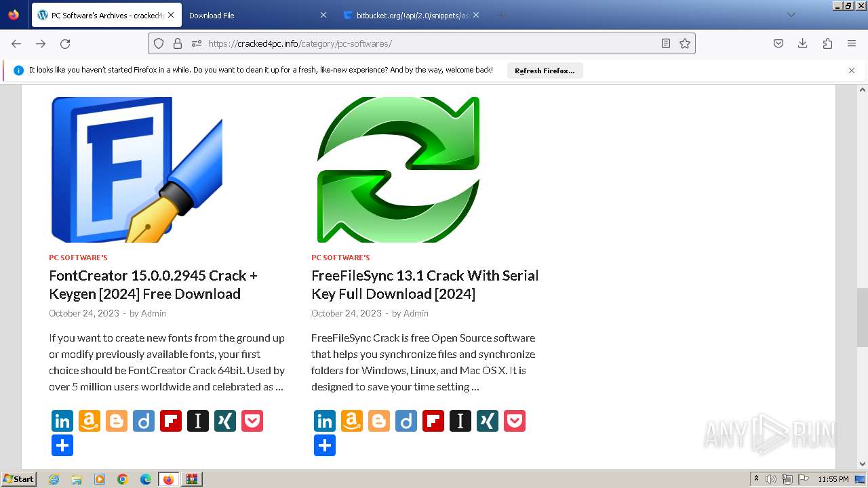Screen dimensions: 868x488
Task: Click the Blogger share icon under the FontCreator post
Action: click(117, 421)
